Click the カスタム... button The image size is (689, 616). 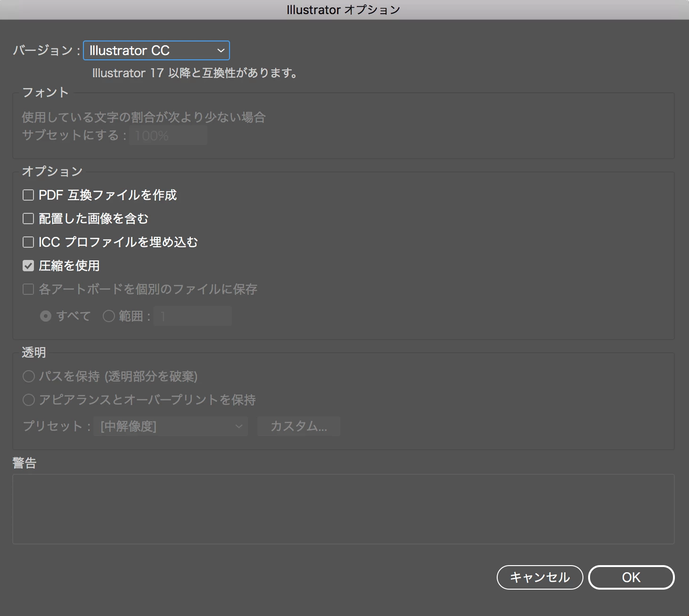tap(299, 426)
